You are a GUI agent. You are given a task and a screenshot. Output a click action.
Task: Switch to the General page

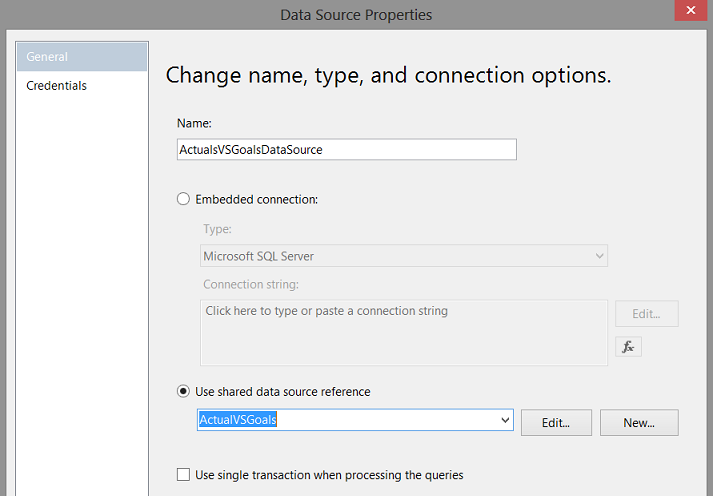coord(82,57)
